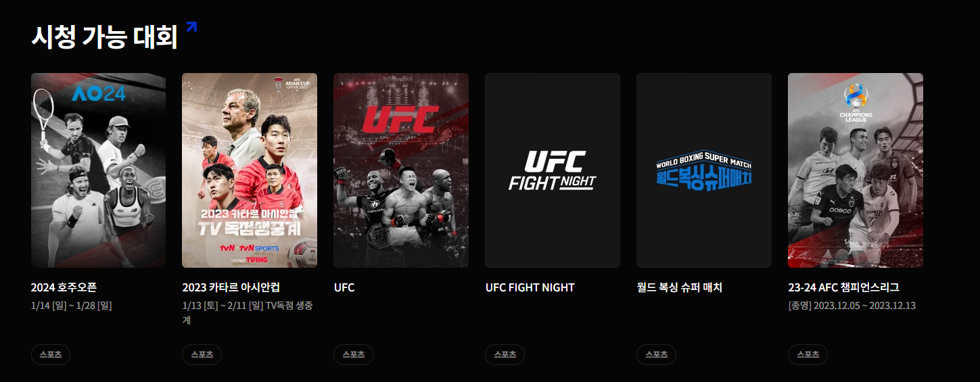Click the 월드복싱슈퍼매치 logo tile

[x=704, y=170]
